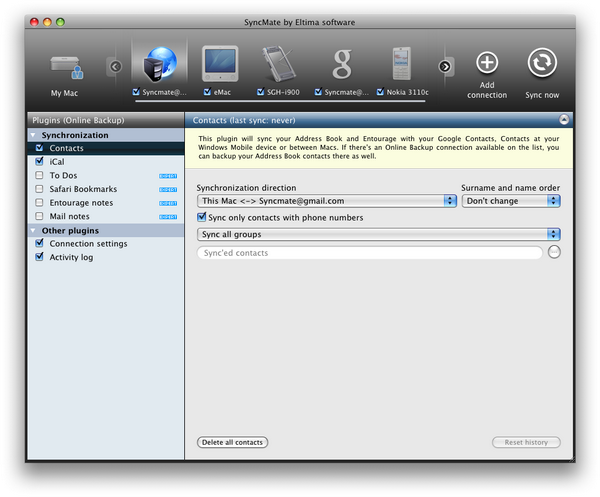Click the SyncMate by Eltima software title

click(300, 22)
